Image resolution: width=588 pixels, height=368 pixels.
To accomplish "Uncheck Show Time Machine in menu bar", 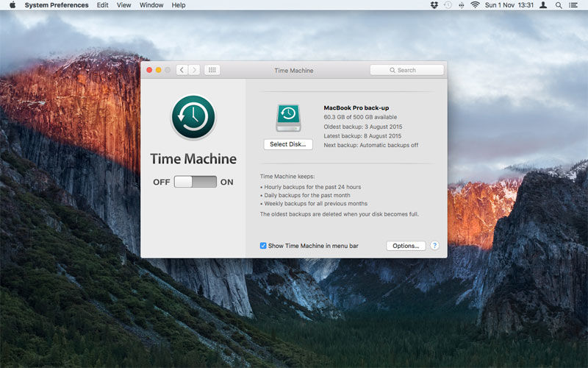I will 263,246.
